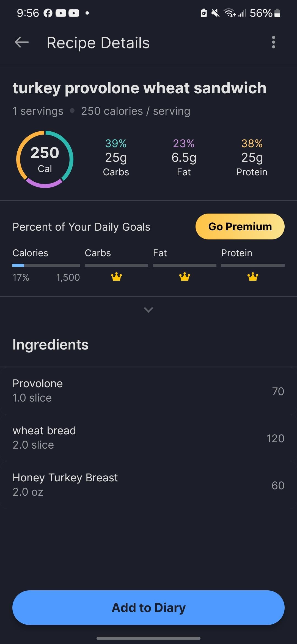Tap the Carbs premium crown icon
The image size is (297, 644).
click(116, 277)
